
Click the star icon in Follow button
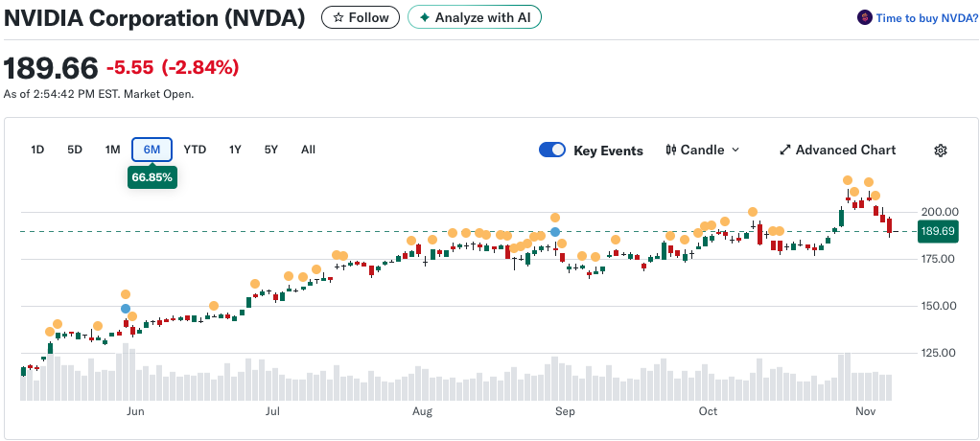(x=338, y=17)
